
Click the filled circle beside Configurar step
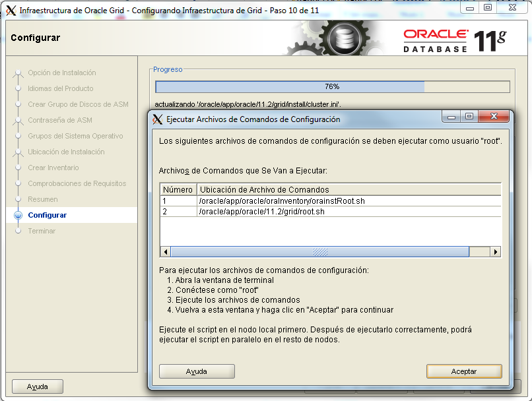click(x=20, y=216)
